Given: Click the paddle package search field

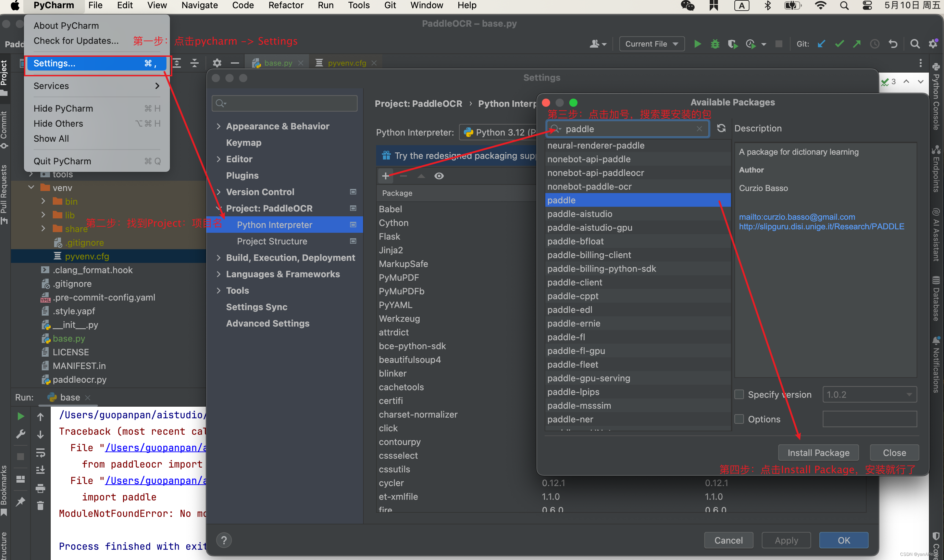Looking at the screenshot, I should 627,129.
